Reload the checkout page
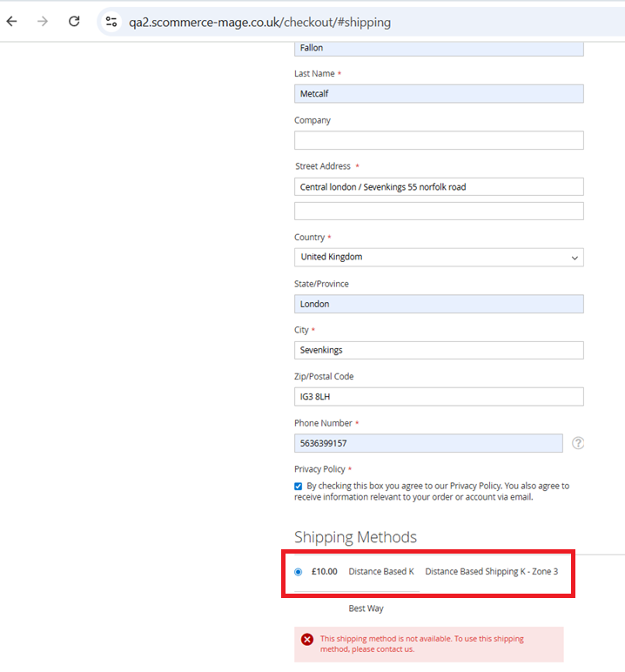Screen dimensions: 625x672 tap(74, 22)
